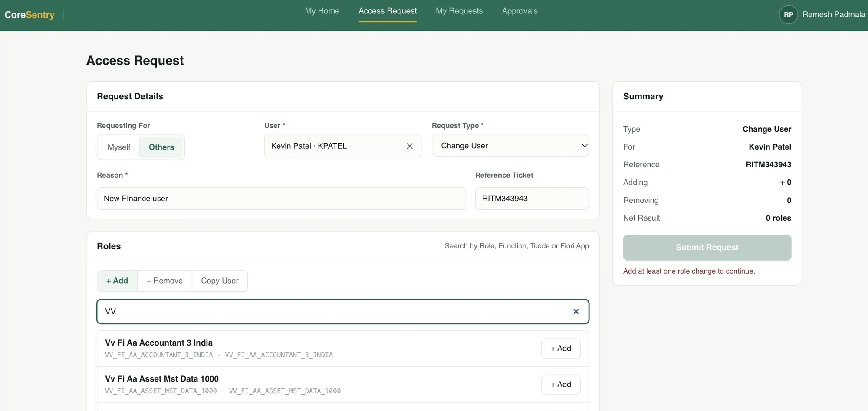Go to the Access Request tab
The height and width of the screenshot is (411, 868).
point(388,11)
